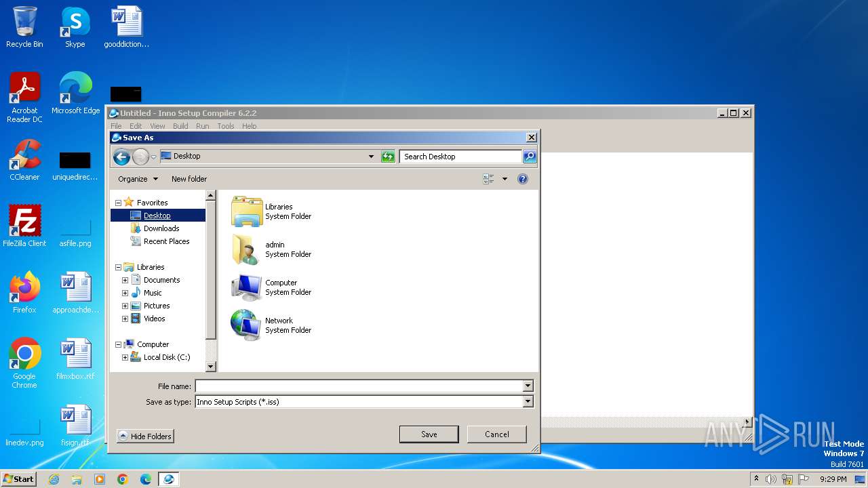Show hidden tray icons arrow

(756, 479)
